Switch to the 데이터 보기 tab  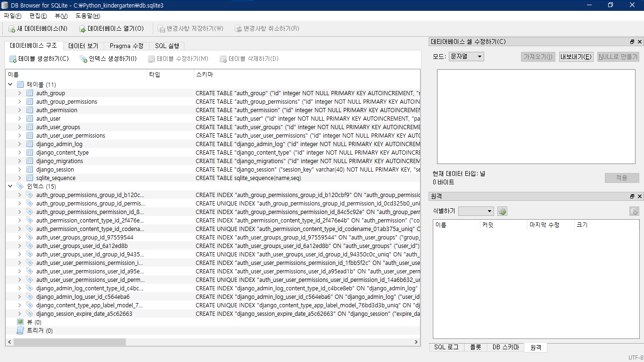[83, 46]
